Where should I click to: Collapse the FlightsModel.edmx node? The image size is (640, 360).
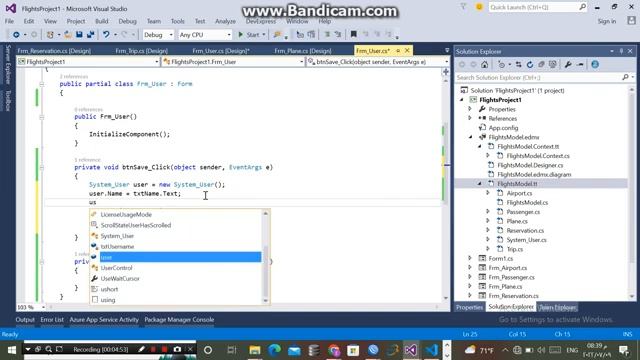pyautogui.click(x=470, y=137)
